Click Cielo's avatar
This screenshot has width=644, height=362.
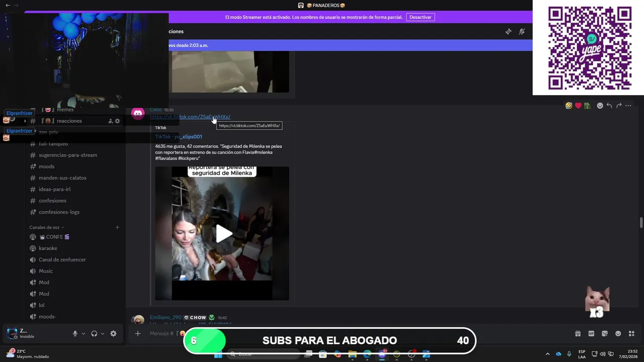138,113
